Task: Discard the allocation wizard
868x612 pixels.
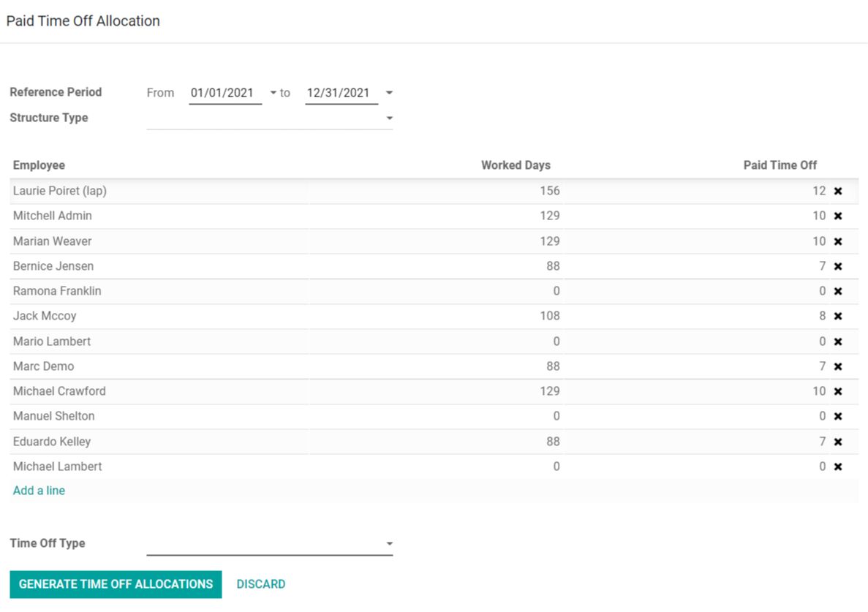Action: click(261, 584)
